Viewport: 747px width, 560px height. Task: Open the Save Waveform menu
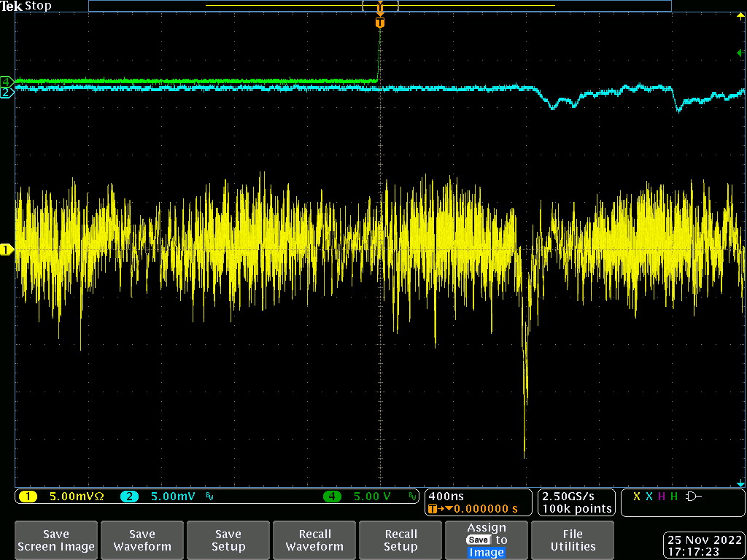click(142, 540)
